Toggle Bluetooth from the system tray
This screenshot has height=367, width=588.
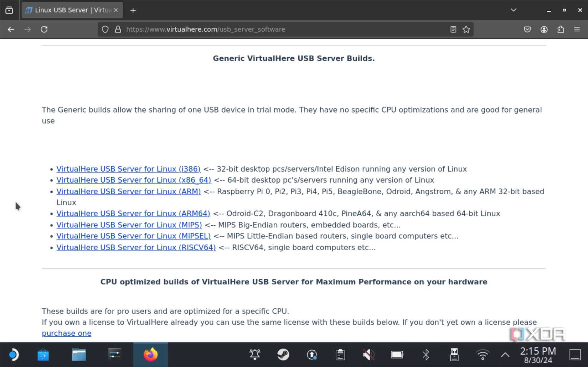(425, 355)
